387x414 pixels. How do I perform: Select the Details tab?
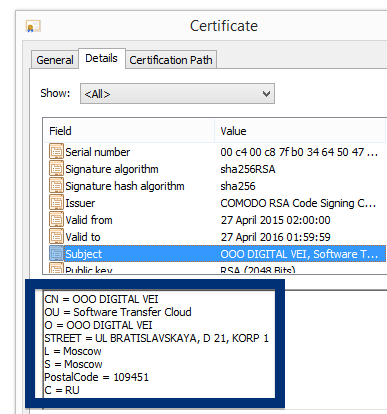point(102,58)
